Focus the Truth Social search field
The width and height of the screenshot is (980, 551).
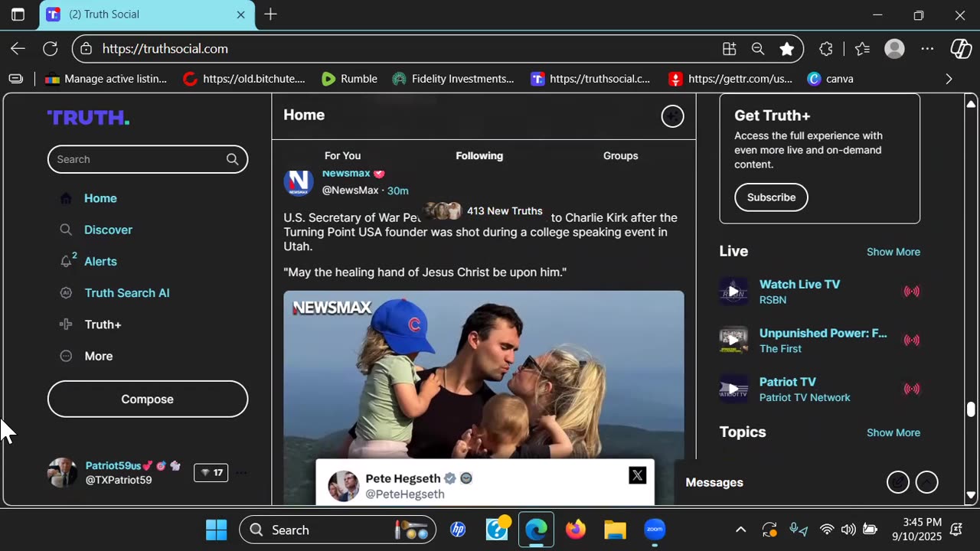tap(148, 159)
